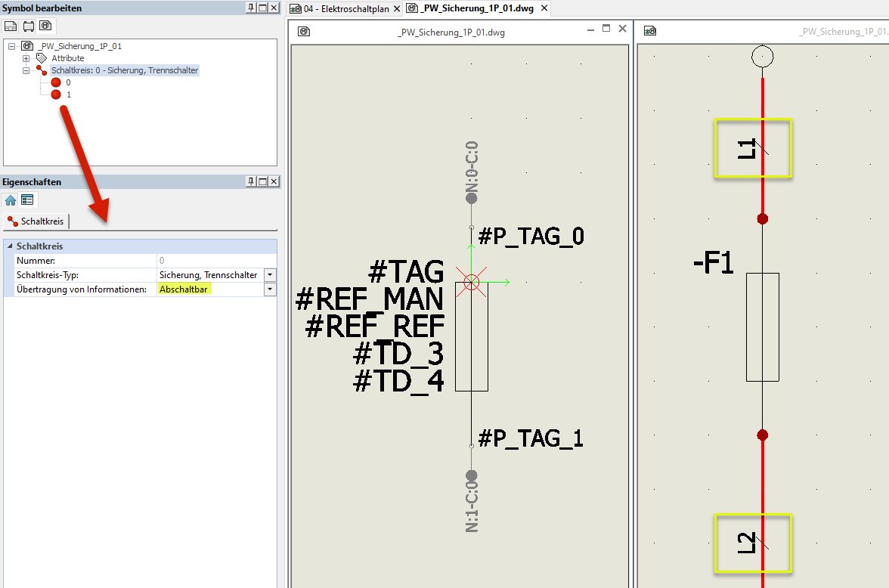
Task: Select connection point 0 in the tree
Action: 56,82
